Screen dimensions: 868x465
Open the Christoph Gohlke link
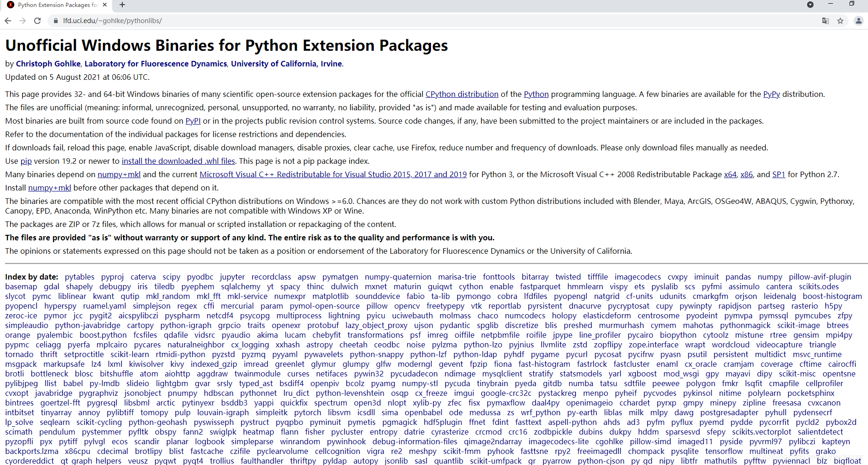(48, 64)
